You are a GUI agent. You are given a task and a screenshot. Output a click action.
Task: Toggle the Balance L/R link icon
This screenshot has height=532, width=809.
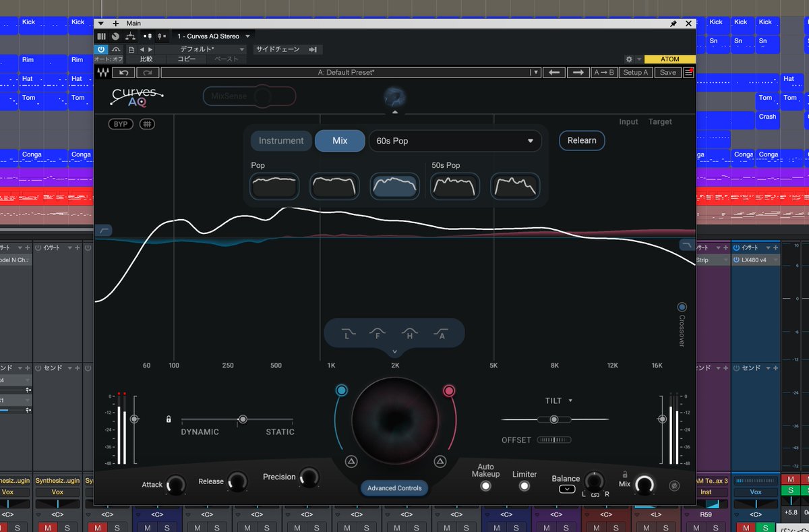pyautogui.click(x=595, y=495)
